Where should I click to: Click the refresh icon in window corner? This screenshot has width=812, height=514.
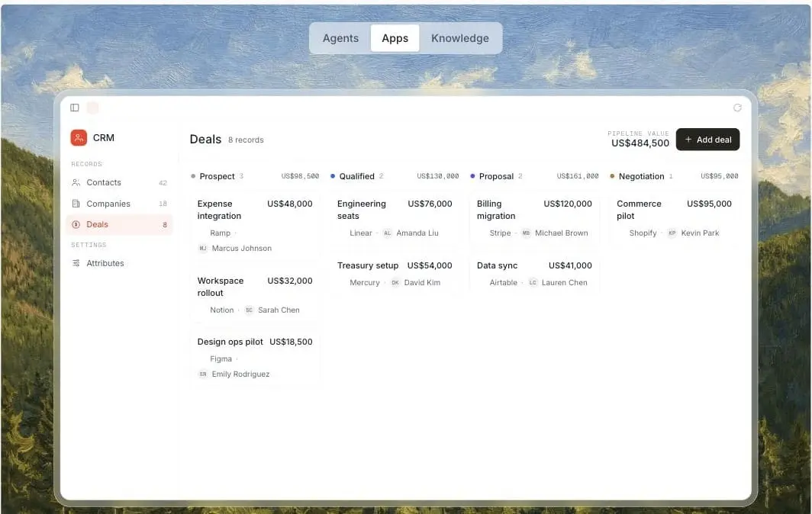tap(737, 108)
